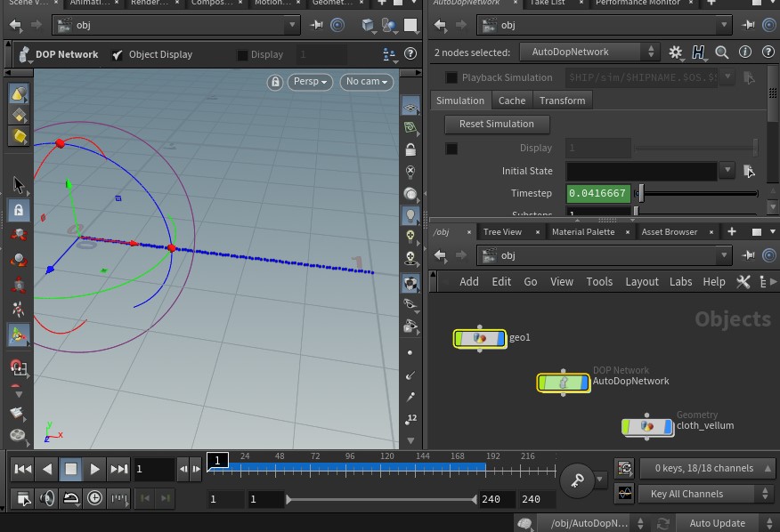Viewport: 780px width, 532px height.
Task: Click the key icon on the playbar
Action: click(x=577, y=480)
